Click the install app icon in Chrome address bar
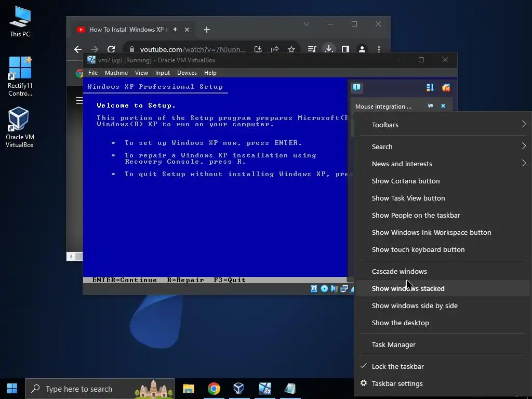The width and height of the screenshot is (532, 399). 258,49
